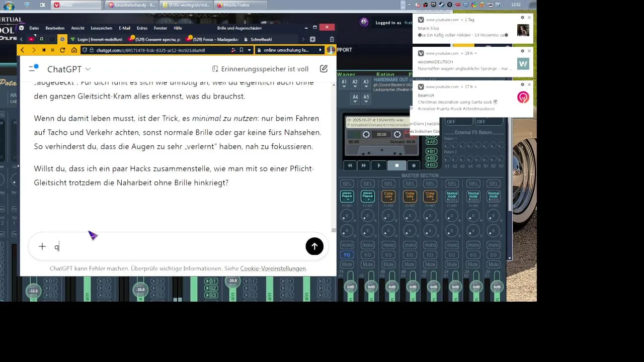Dismiss the wocomoDEUTSCH notification
This screenshot has height=362, width=644.
tap(529, 51)
